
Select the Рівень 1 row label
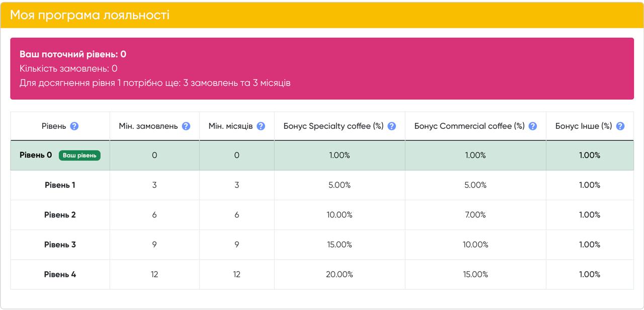[x=60, y=185]
